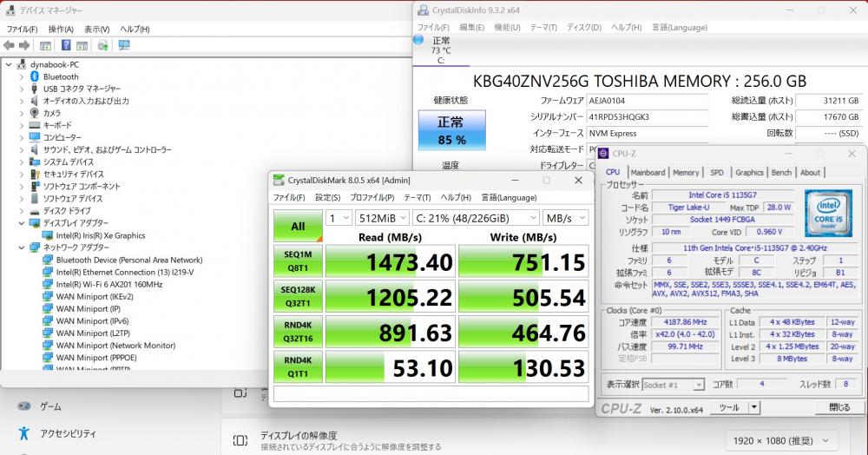Open the C: 21% drive selection dropdown

476,218
